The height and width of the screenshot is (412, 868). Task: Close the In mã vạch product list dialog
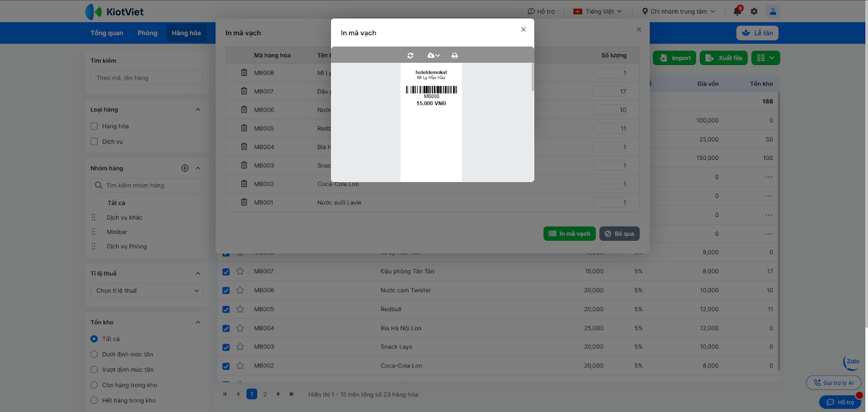639,29
